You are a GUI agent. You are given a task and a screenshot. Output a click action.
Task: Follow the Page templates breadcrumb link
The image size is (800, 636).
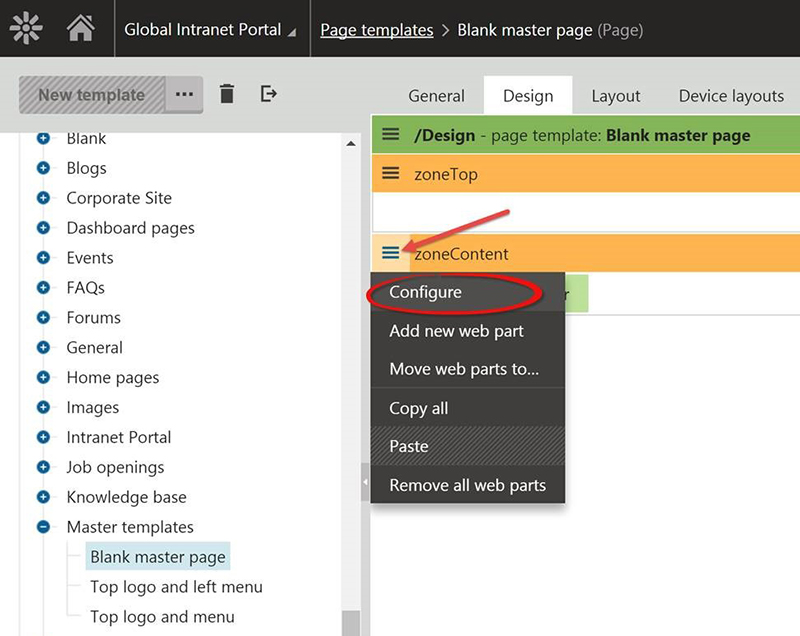[x=376, y=30]
